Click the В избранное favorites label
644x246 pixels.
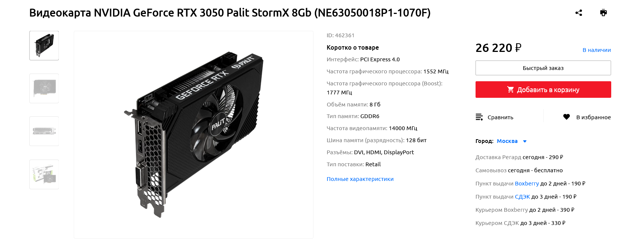click(x=594, y=117)
